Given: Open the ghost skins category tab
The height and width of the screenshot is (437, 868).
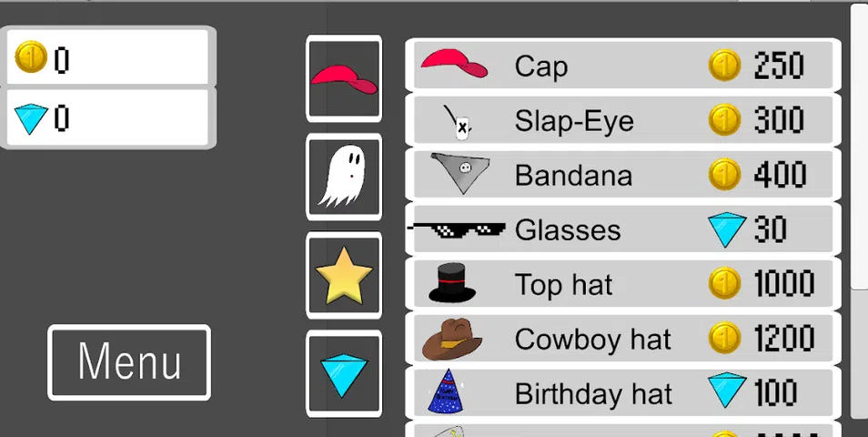Looking at the screenshot, I should [x=344, y=177].
